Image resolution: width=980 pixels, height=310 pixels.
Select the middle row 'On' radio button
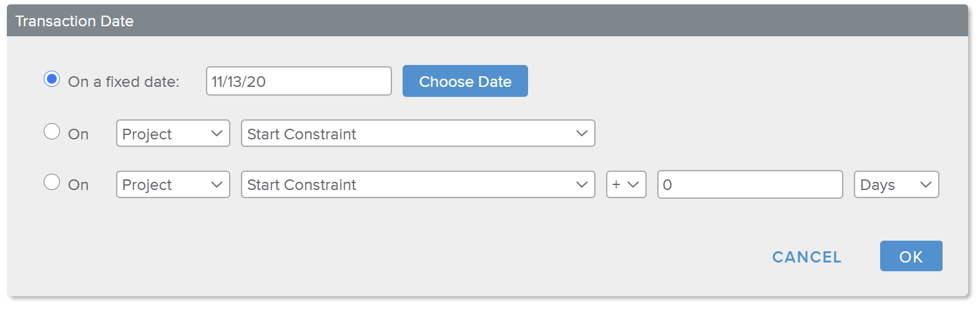(x=52, y=131)
